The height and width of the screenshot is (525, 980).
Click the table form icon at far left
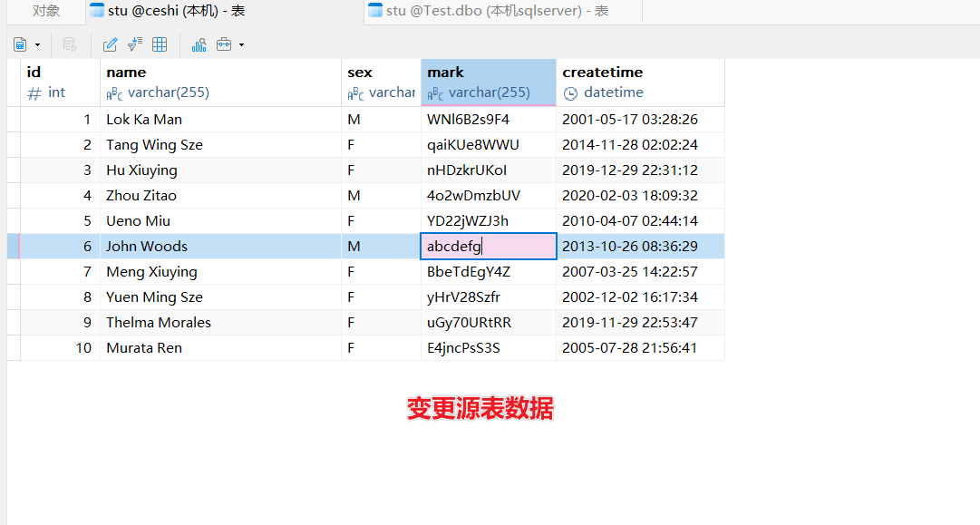coord(19,44)
